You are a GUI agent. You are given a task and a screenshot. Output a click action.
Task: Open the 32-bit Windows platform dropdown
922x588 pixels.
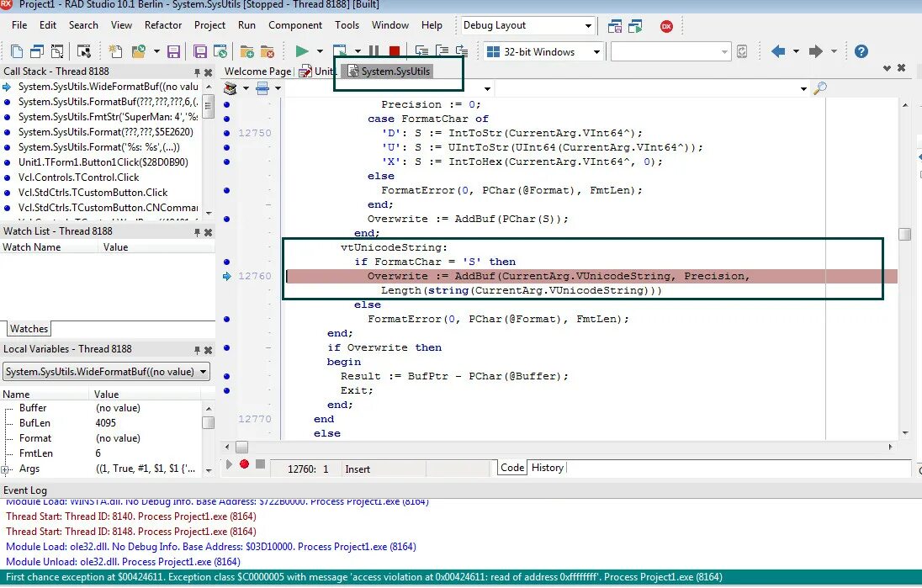pyautogui.click(x=544, y=52)
